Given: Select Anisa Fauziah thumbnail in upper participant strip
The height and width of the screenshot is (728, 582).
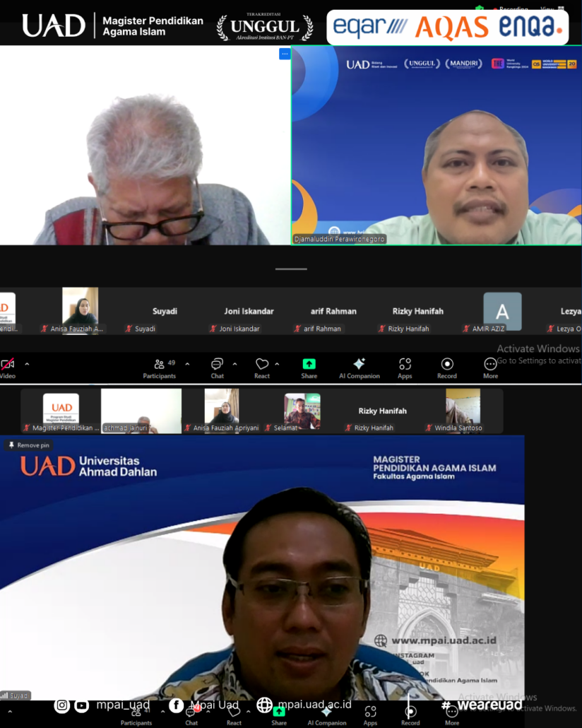Looking at the screenshot, I should pyautogui.click(x=80, y=310).
